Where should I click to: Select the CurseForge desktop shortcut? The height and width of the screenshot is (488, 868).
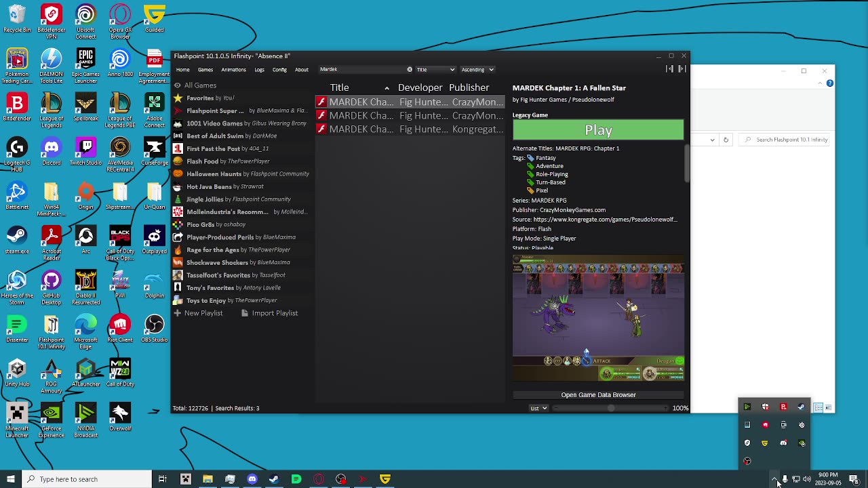(x=154, y=153)
